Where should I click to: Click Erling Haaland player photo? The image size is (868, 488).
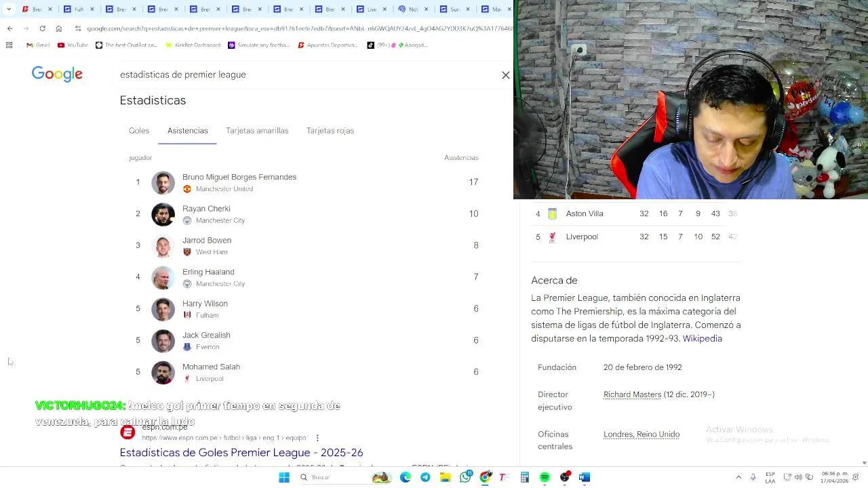click(x=163, y=278)
